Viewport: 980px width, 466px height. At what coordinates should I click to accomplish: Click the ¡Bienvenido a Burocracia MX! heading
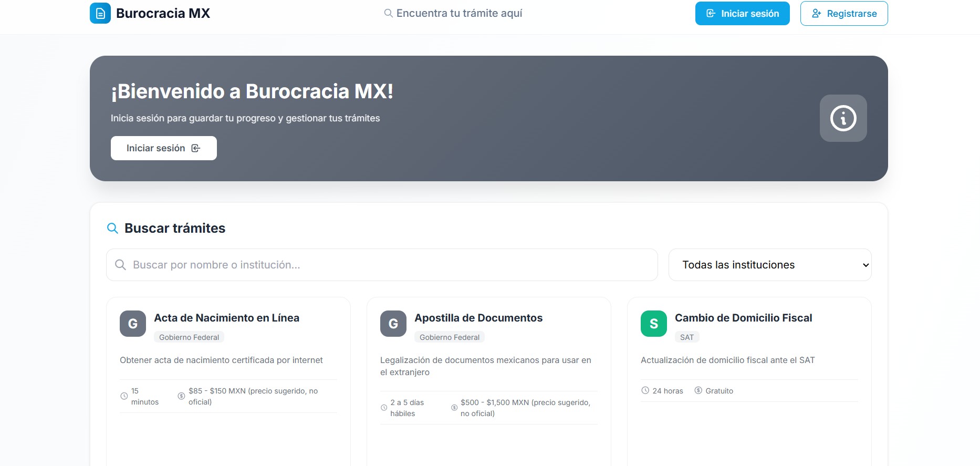point(252,91)
